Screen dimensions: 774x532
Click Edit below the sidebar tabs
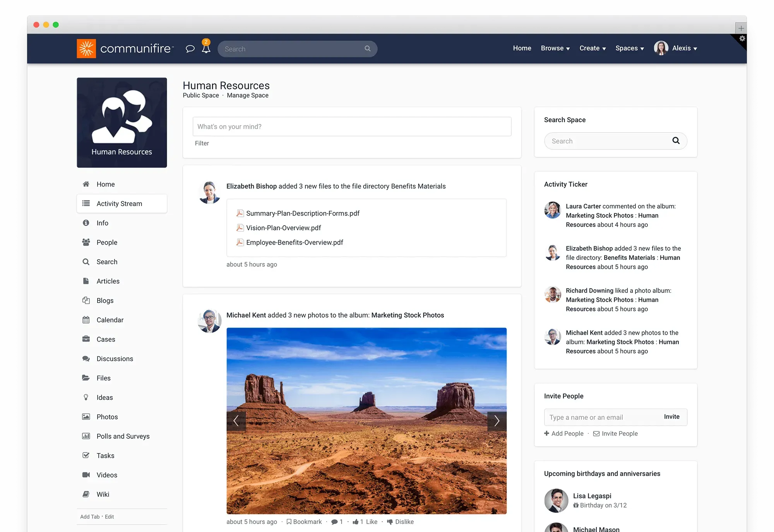[x=110, y=517]
